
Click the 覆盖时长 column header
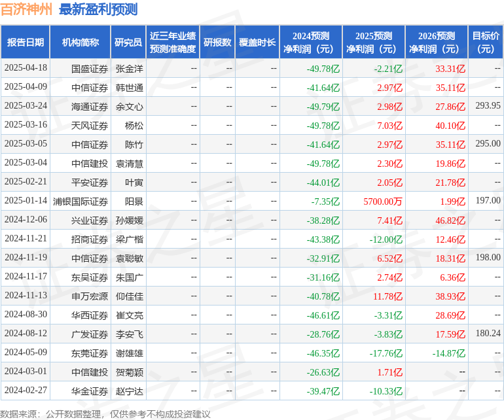point(257,42)
